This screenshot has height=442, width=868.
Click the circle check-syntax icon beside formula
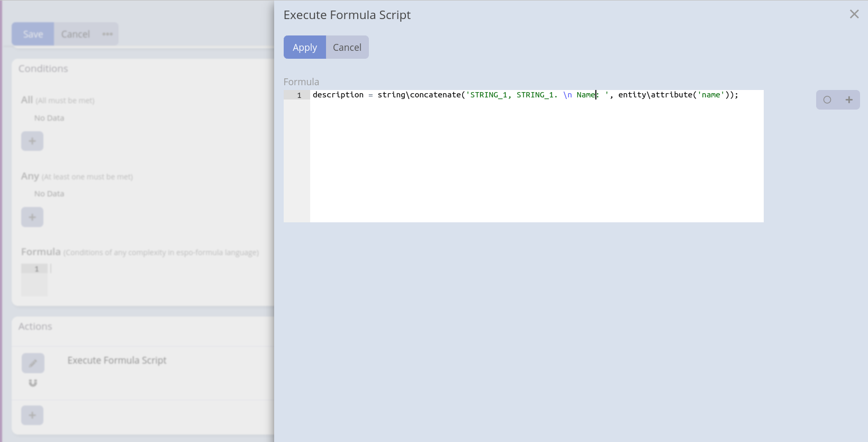coord(827,100)
